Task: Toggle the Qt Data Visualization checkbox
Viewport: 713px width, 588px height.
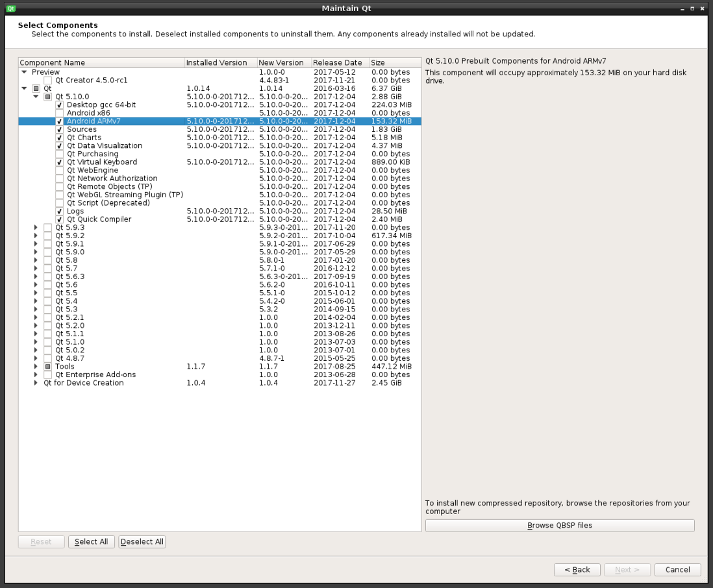Action: [59, 146]
